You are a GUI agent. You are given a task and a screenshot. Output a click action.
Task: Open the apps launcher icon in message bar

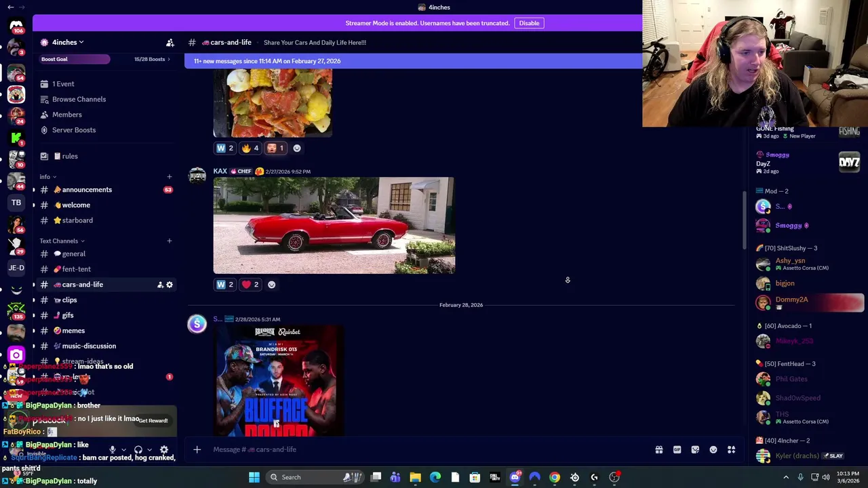(732, 449)
